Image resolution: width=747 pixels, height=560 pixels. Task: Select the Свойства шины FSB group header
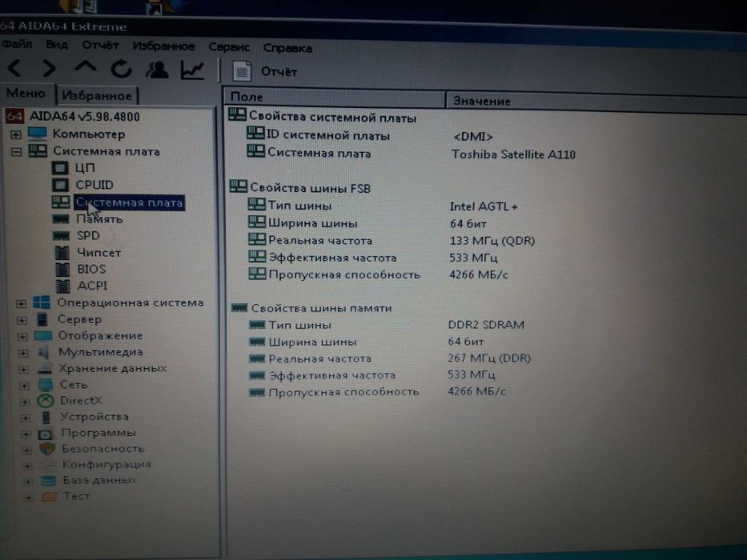tap(310, 188)
